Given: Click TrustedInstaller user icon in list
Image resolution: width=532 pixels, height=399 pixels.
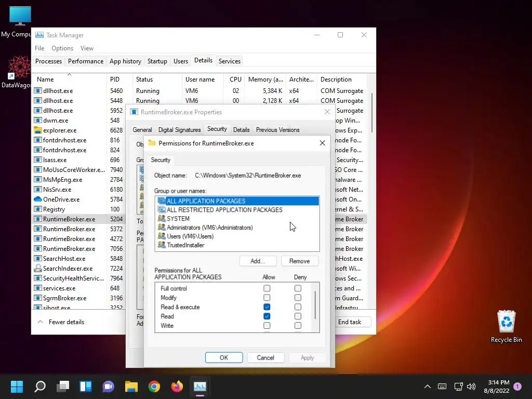Looking at the screenshot, I should coord(162,245).
